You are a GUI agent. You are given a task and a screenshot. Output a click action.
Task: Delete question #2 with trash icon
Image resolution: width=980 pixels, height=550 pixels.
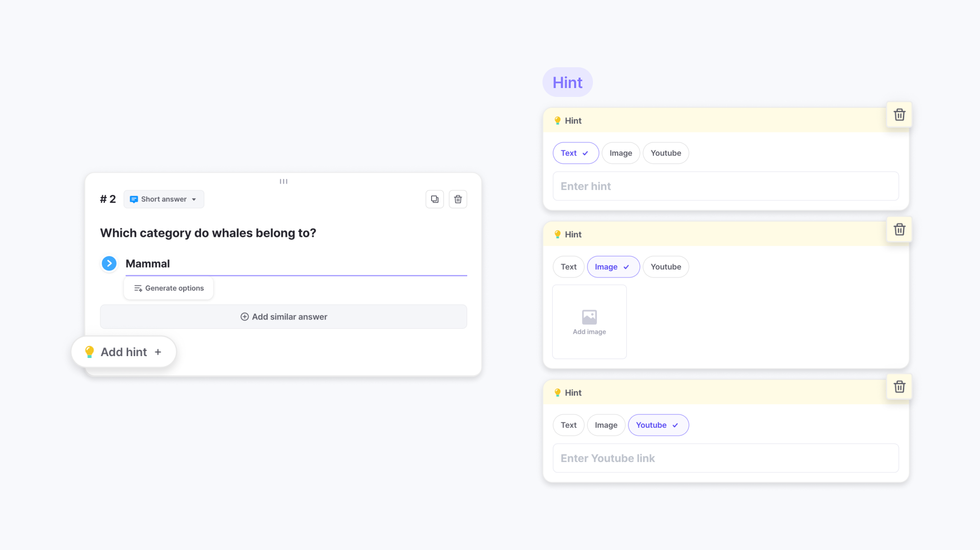(458, 199)
